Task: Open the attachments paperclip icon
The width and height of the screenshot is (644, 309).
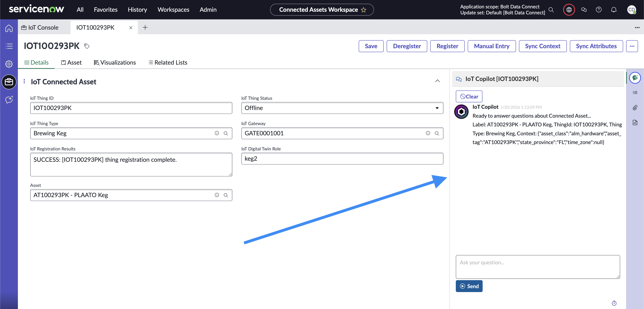Action: (635, 108)
